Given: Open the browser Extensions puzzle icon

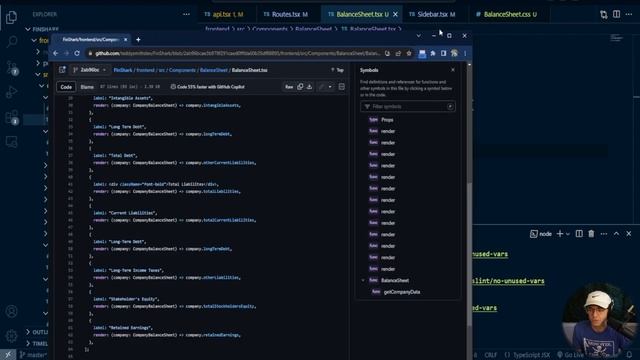Looking at the screenshot, I should (x=433, y=53).
